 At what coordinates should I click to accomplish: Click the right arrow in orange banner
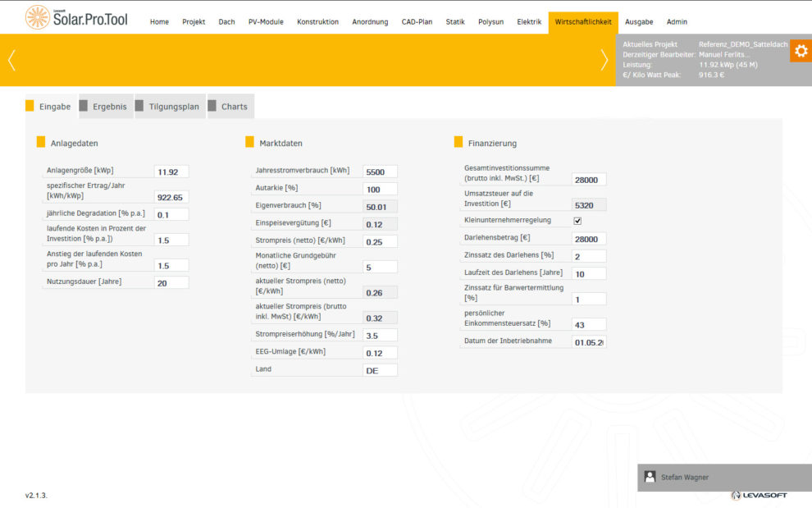[x=604, y=60]
